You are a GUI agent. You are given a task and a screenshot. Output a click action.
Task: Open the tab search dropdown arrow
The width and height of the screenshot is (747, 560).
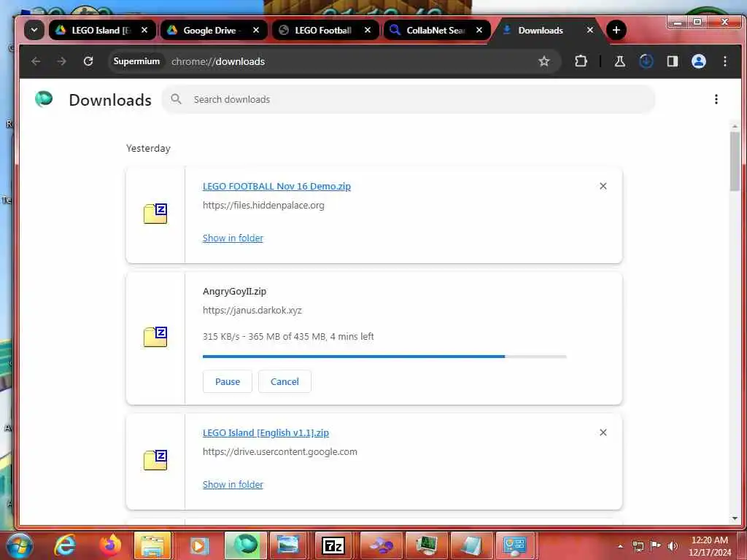tap(34, 30)
